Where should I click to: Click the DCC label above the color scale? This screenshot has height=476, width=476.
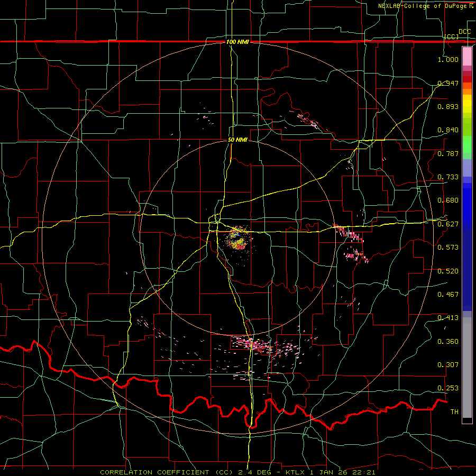[464, 32]
